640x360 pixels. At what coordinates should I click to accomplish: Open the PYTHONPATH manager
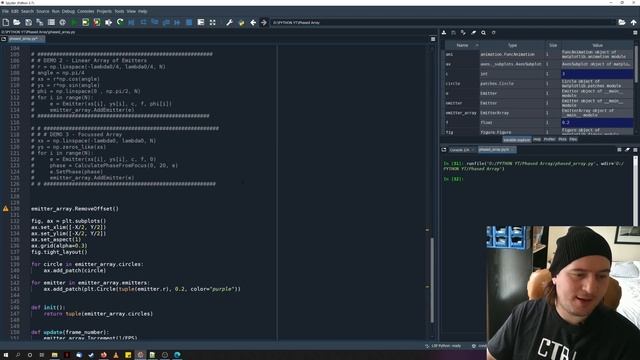click(241, 22)
